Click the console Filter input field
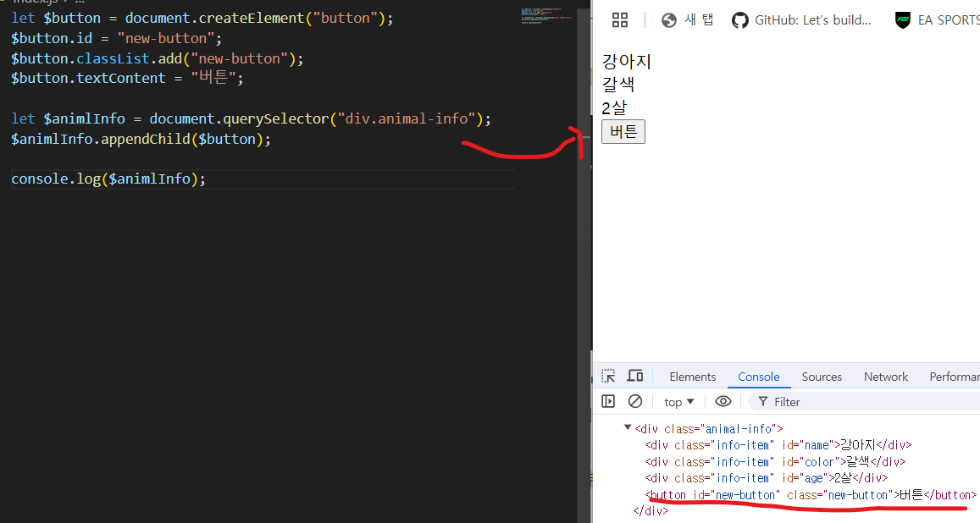980x523 pixels. (x=866, y=402)
